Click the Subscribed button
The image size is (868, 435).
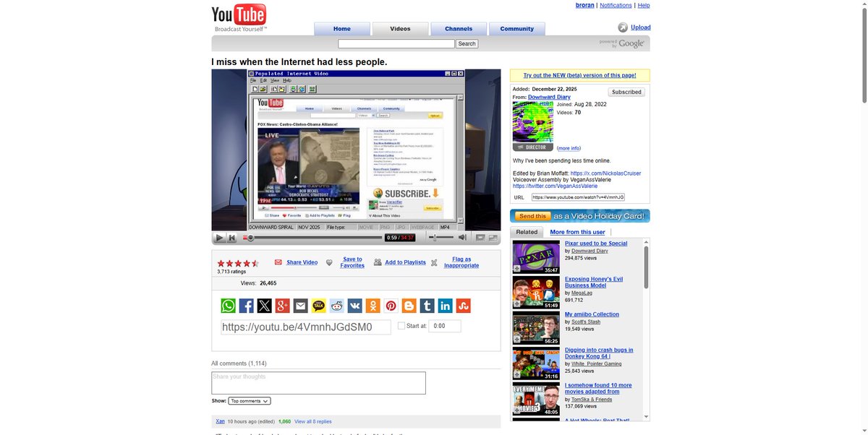626,92
